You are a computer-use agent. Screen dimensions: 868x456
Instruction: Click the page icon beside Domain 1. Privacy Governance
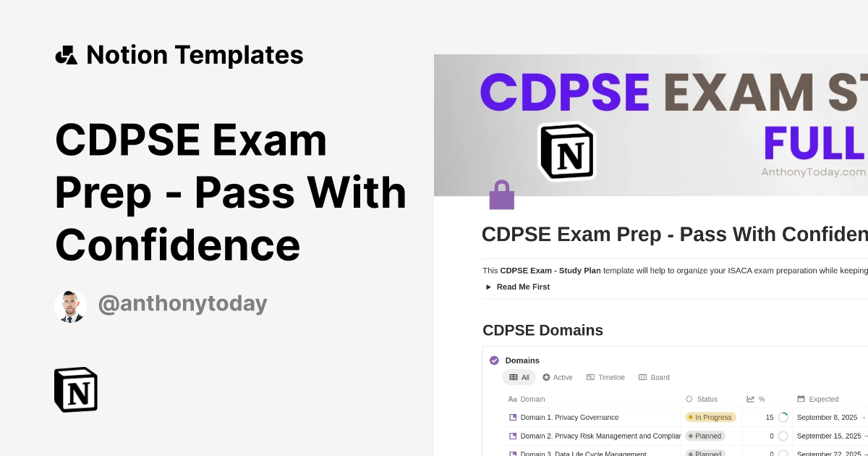tap(513, 417)
